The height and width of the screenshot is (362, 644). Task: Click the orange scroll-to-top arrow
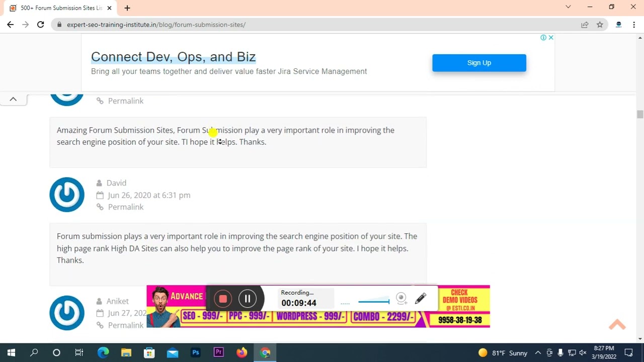pyautogui.click(x=617, y=325)
